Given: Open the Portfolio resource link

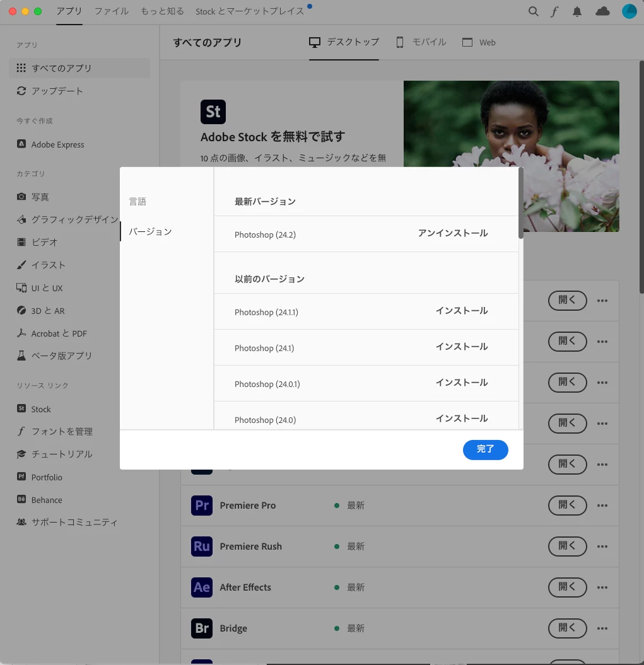Looking at the screenshot, I should pos(40,477).
